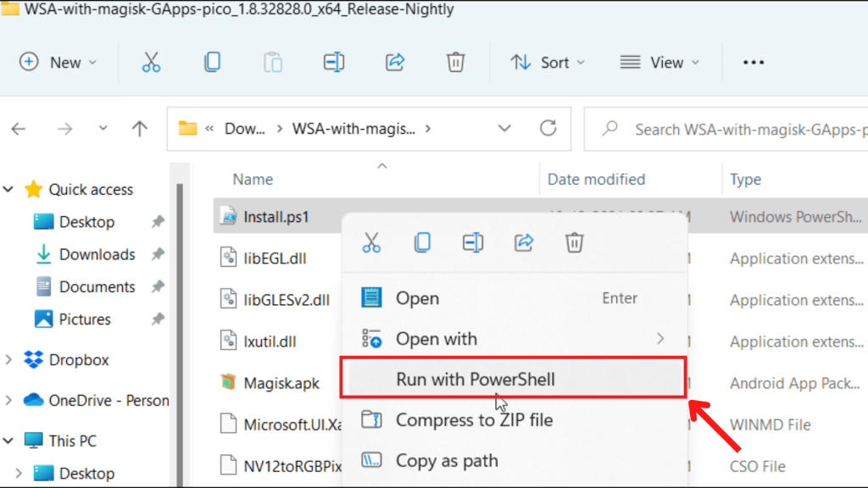The width and height of the screenshot is (868, 488).
Task: Click the Rename icon in the top toolbar
Action: tap(334, 62)
